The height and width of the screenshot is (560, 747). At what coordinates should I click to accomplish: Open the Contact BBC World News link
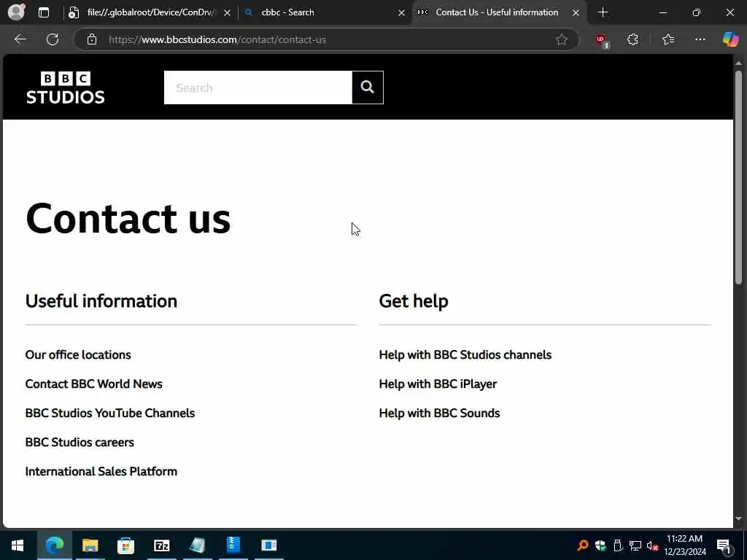(x=94, y=384)
